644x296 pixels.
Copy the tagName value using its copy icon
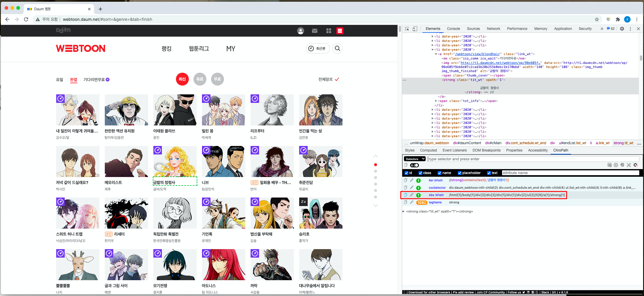pos(405,202)
